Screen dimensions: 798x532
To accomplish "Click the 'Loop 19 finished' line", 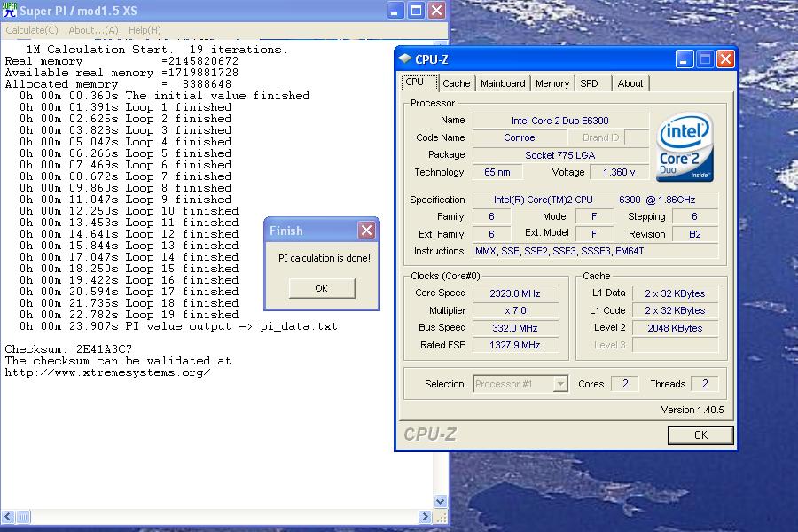I will [129, 315].
